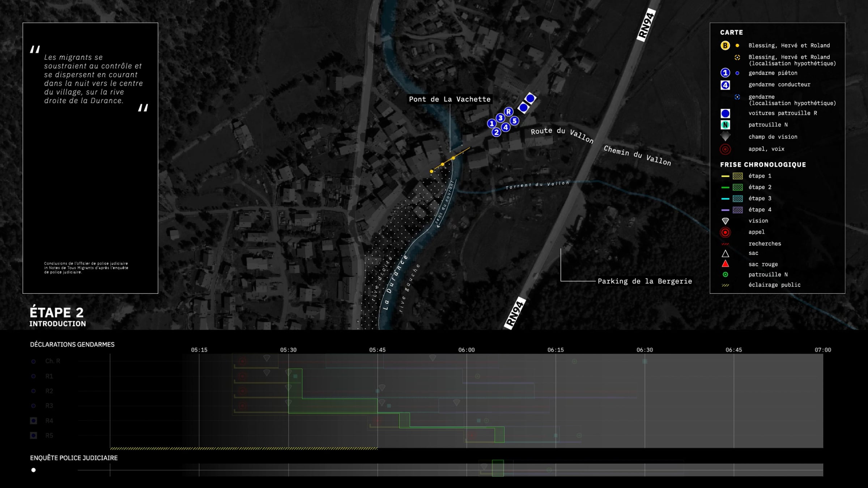Click the red sac rouge triangle icon
The height and width of the screenshot is (488, 868).
click(725, 264)
